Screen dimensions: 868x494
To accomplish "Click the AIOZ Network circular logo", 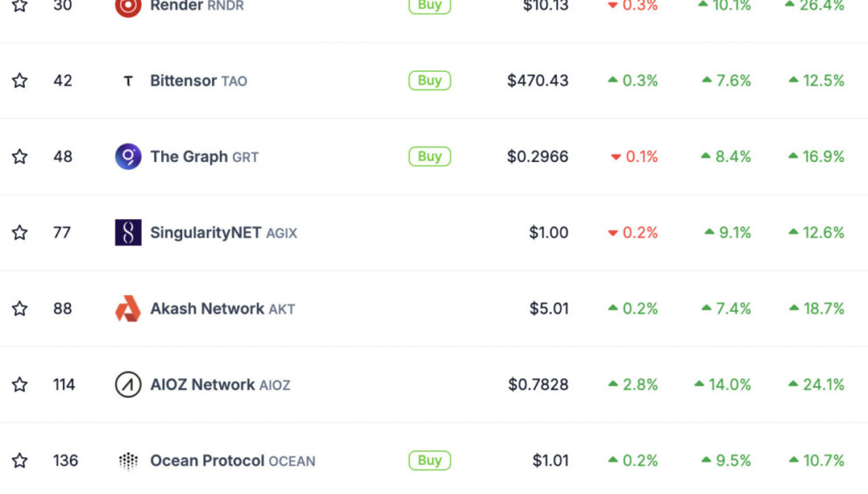I will click(x=128, y=385).
